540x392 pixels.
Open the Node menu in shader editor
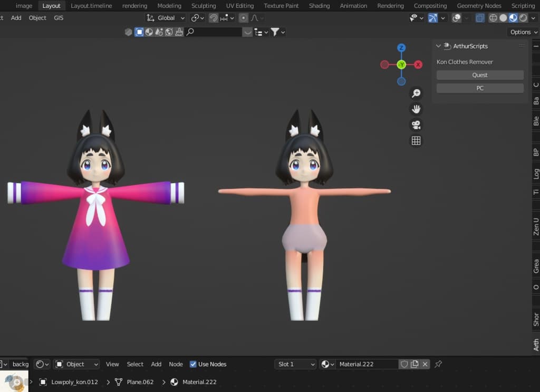(x=176, y=364)
